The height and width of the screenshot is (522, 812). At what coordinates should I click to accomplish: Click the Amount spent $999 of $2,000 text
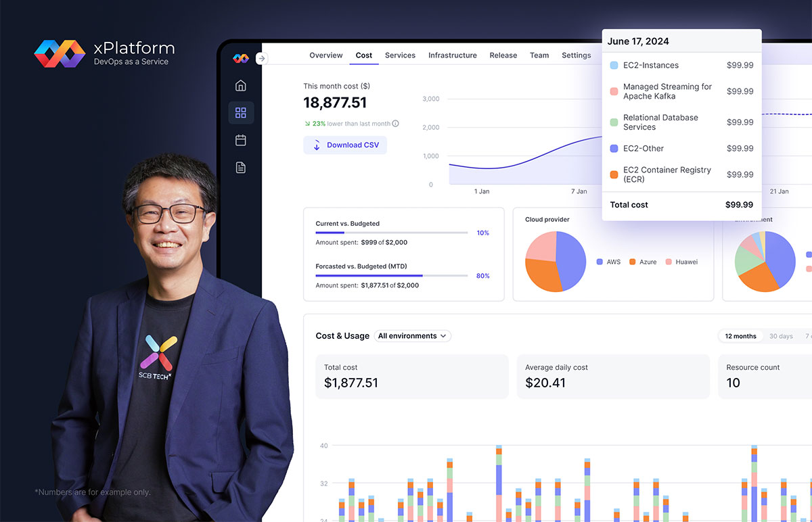point(361,242)
